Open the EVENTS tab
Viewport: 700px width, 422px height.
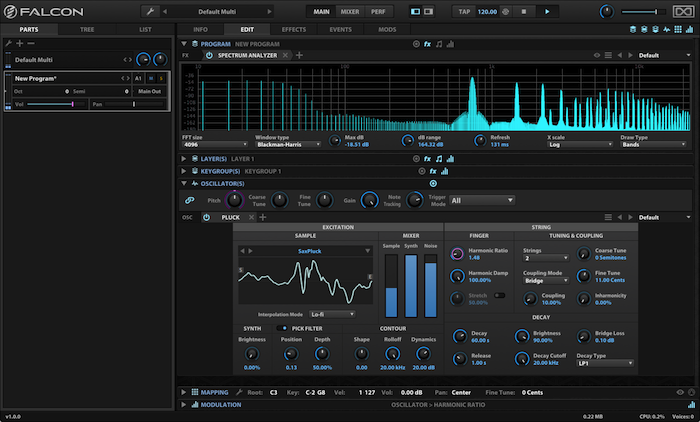[x=341, y=29]
